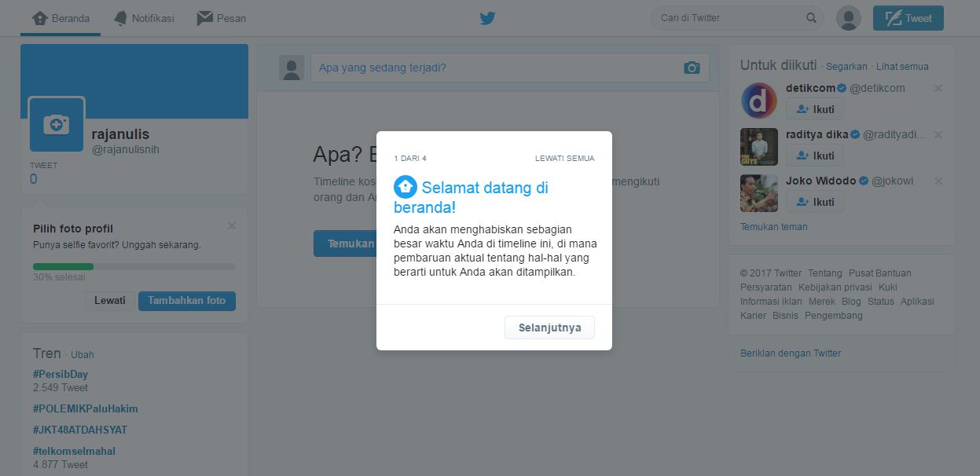Click the camera icon in tweet box

point(692,68)
